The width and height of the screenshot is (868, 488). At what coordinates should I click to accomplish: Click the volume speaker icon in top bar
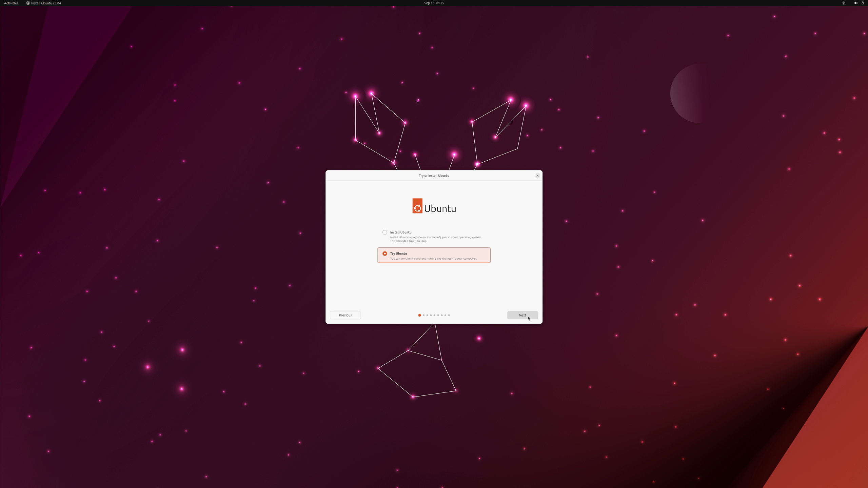[855, 3]
